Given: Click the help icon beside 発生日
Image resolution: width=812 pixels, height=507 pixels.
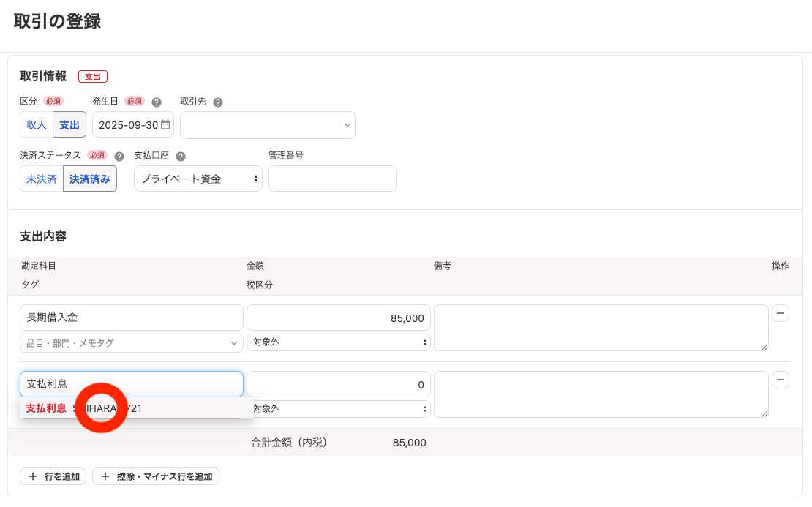Looking at the screenshot, I should click(x=157, y=101).
